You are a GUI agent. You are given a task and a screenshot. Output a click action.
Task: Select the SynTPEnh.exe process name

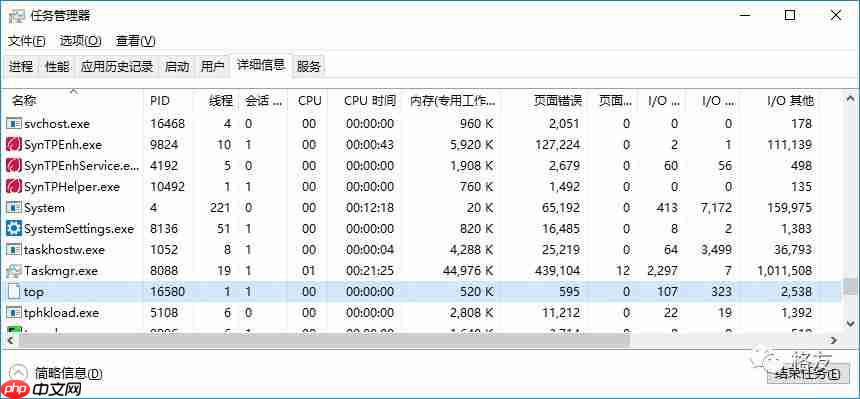pos(63,145)
